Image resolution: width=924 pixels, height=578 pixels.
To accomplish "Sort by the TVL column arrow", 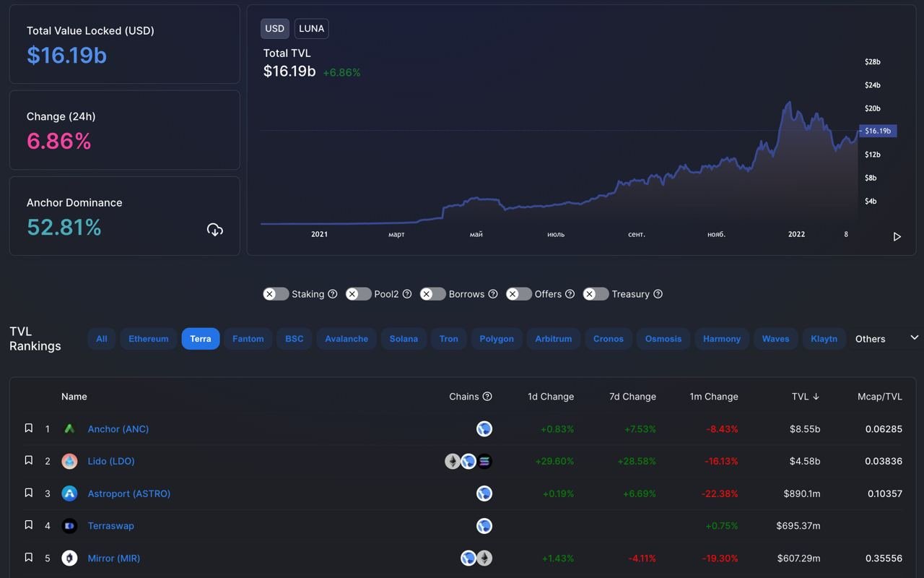I will pos(816,397).
